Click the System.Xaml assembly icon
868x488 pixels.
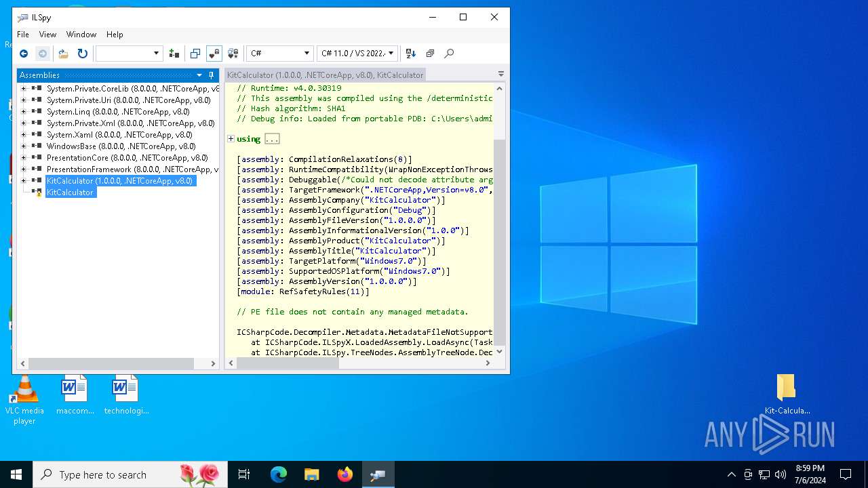pos(37,135)
